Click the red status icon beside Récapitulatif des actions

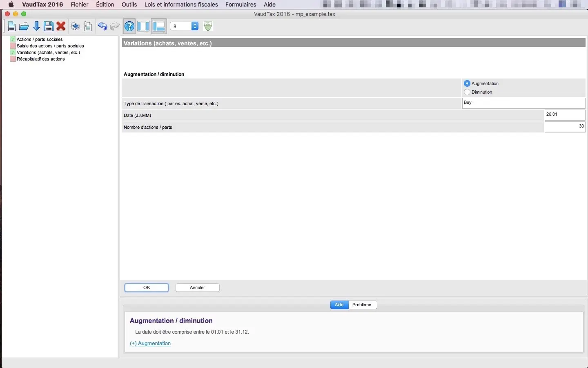[x=13, y=59]
